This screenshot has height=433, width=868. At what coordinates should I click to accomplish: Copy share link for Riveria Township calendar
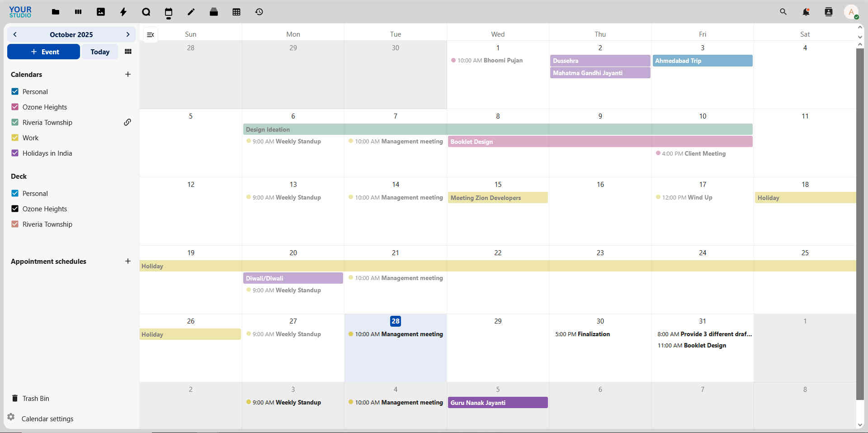point(127,122)
